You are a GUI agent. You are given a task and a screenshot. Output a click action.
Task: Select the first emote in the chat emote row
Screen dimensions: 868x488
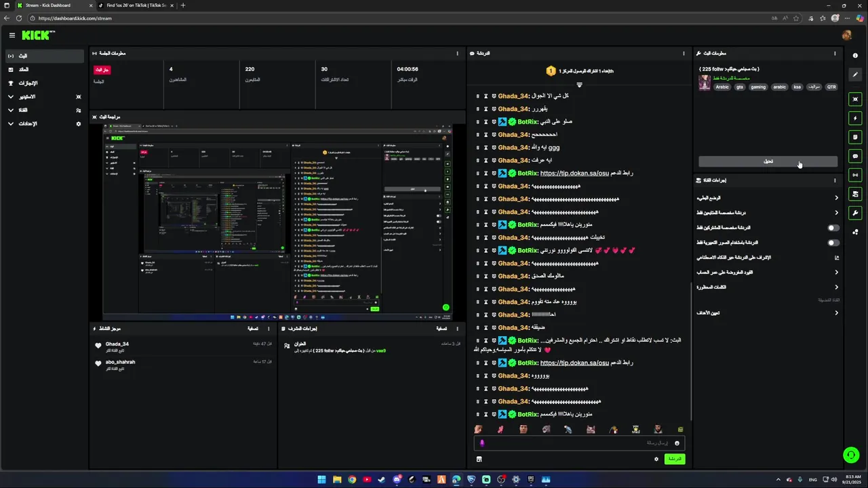tap(478, 429)
